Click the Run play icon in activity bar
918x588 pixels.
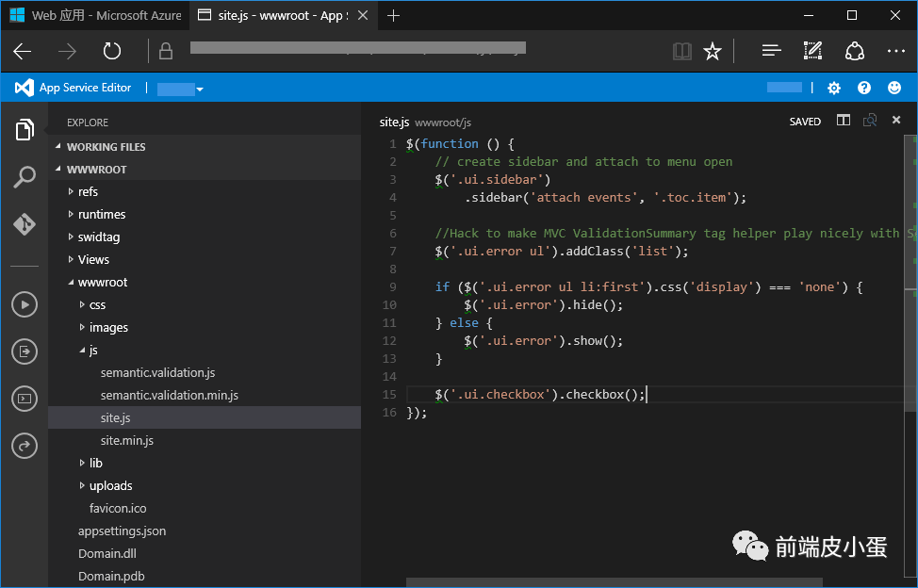pos(25,304)
